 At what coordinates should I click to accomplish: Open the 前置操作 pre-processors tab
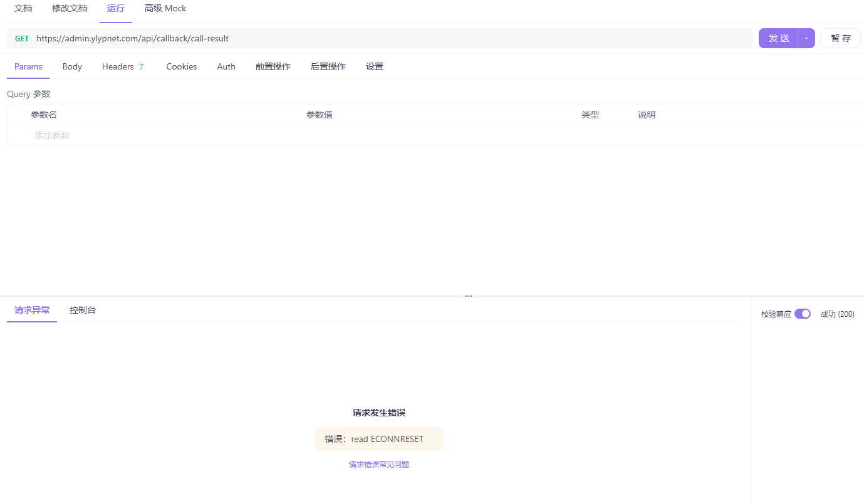pyautogui.click(x=273, y=66)
